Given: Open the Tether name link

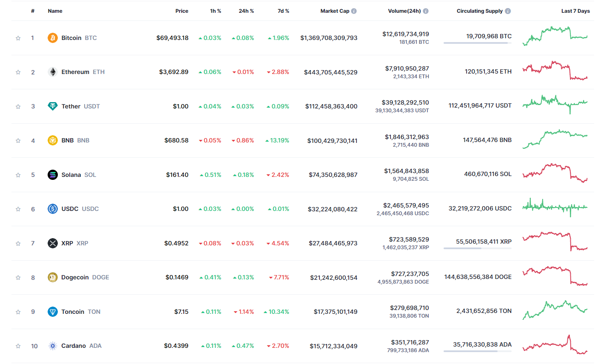Looking at the screenshot, I should pyautogui.click(x=71, y=106).
